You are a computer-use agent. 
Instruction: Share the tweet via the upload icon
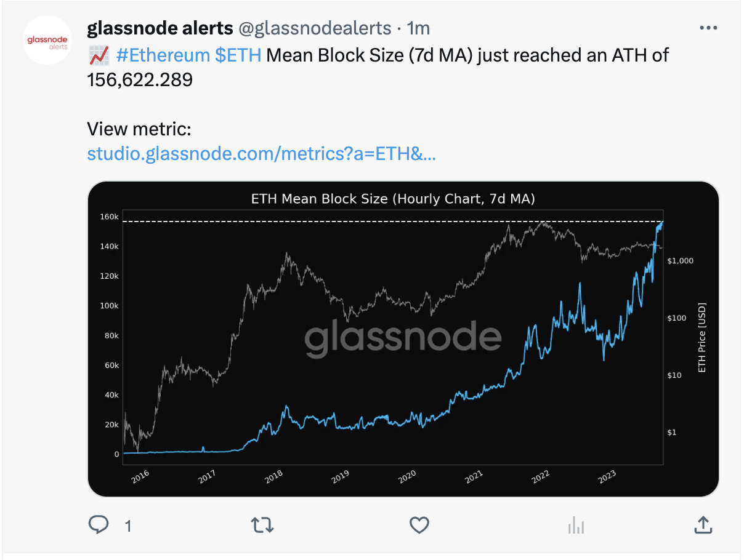(x=703, y=525)
